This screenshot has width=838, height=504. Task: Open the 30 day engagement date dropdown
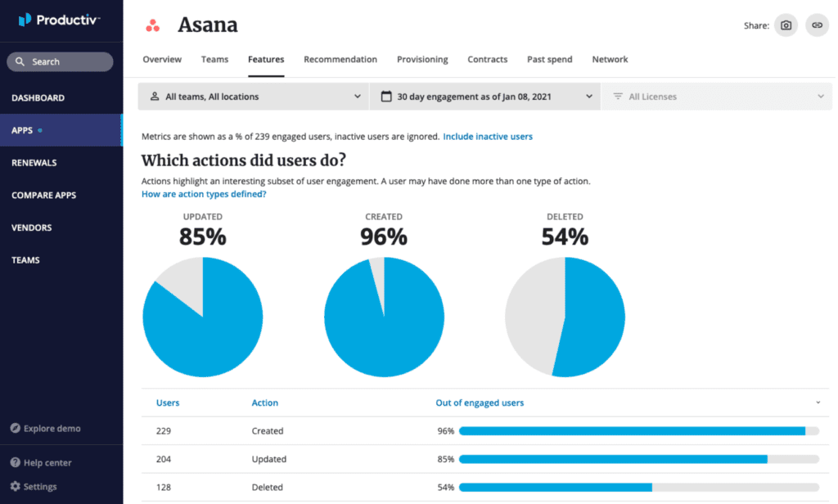point(484,97)
